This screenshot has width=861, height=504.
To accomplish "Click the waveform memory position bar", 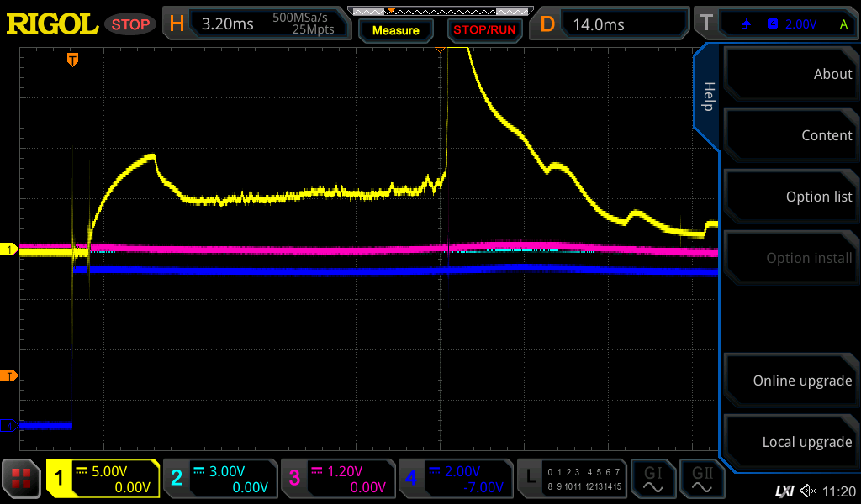I will [439, 11].
